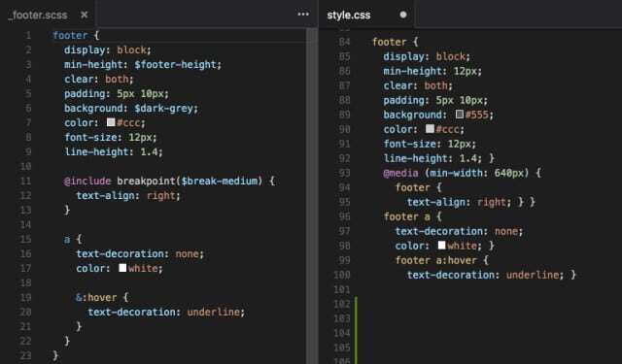The width and height of the screenshot is (622, 364).
Task: Click line number 93 in style.css
Action: pyautogui.click(x=344, y=173)
